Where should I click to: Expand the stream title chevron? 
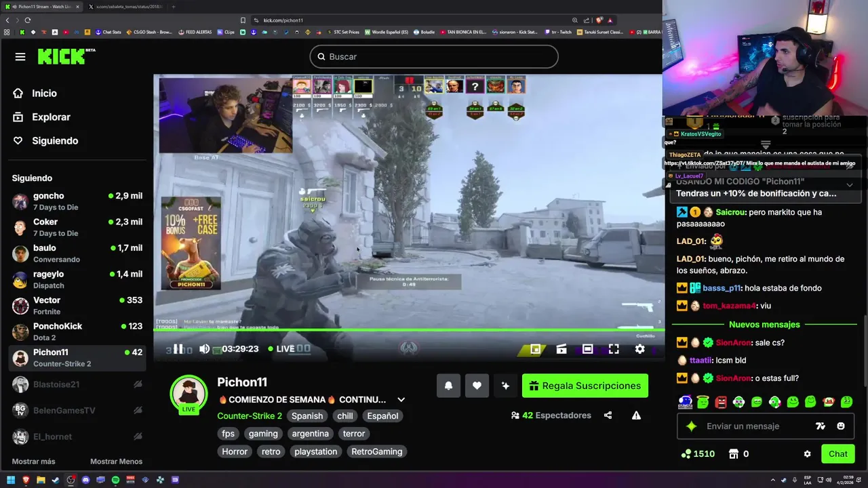click(401, 400)
